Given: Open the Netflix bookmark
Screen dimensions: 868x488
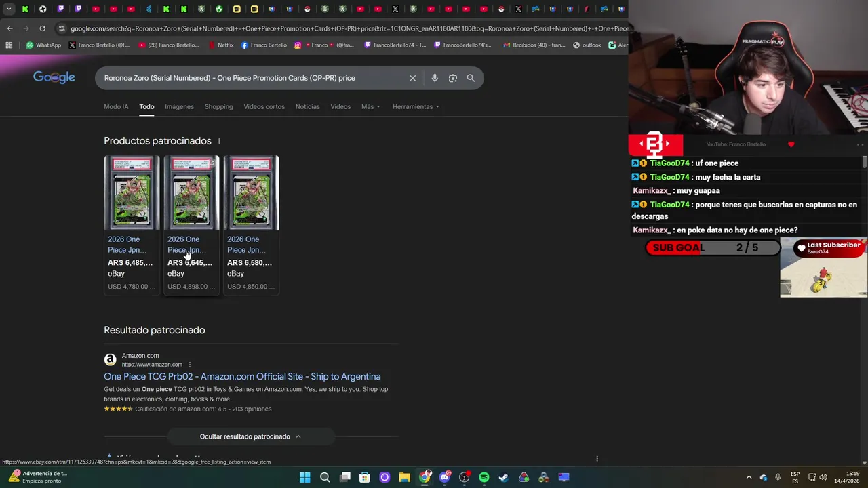Looking at the screenshot, I should point(221,45).
